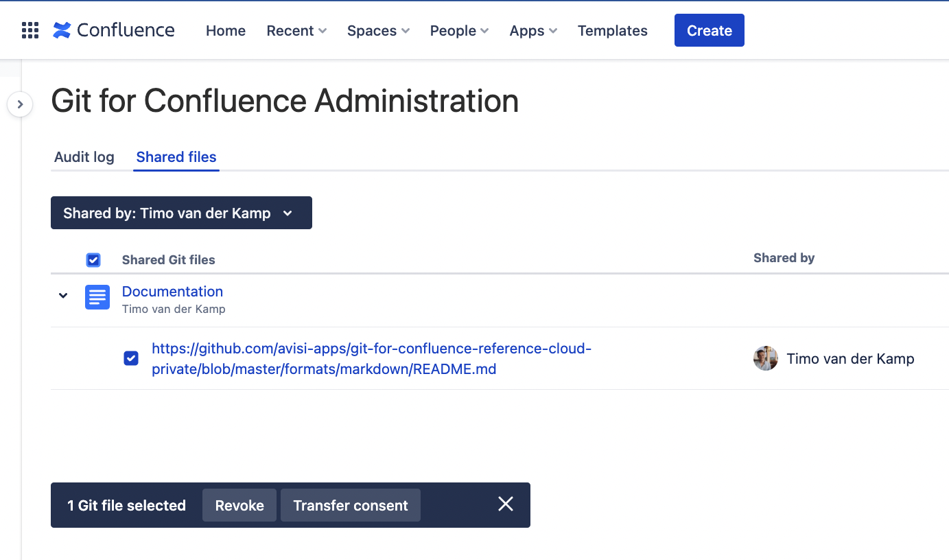Viewport: 949px width, 560px height.
Task: Open Templates from the top navigation
Action: [612, 31]
